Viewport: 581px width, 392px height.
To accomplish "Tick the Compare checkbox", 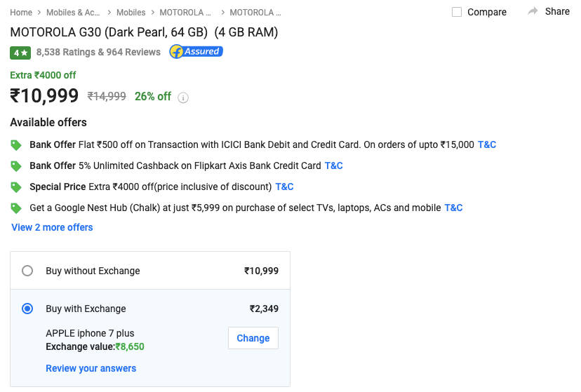I will tap(457, 12).
